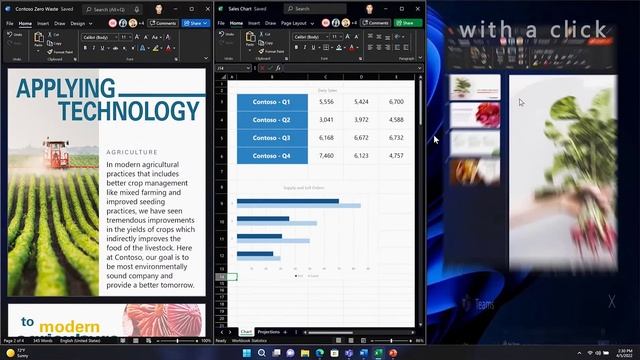
Task: Collapse the Word ribbon with chevron
Action: (206, 58)
